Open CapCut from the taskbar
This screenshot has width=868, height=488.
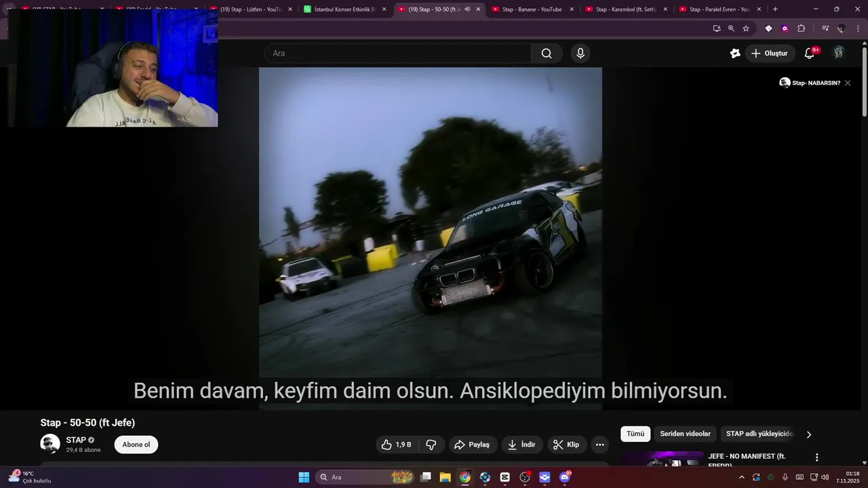[505, 477]
